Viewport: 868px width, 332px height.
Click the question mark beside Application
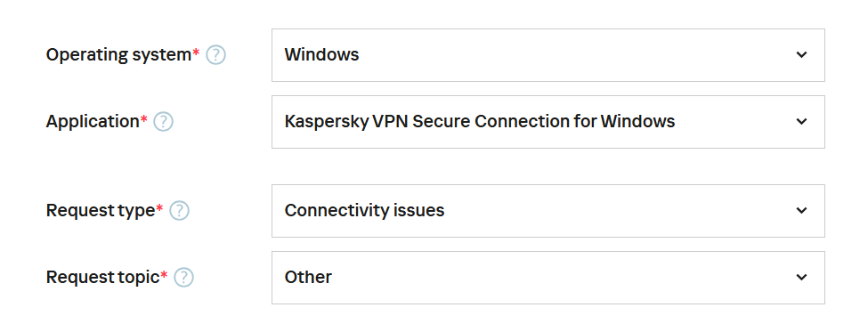point(163,122)
